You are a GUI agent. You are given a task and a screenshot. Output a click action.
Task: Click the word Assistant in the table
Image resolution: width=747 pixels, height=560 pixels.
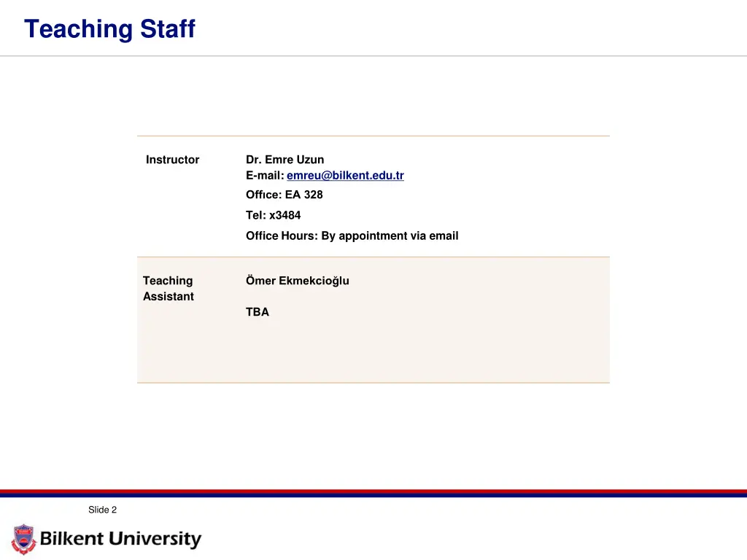[169, 297]
